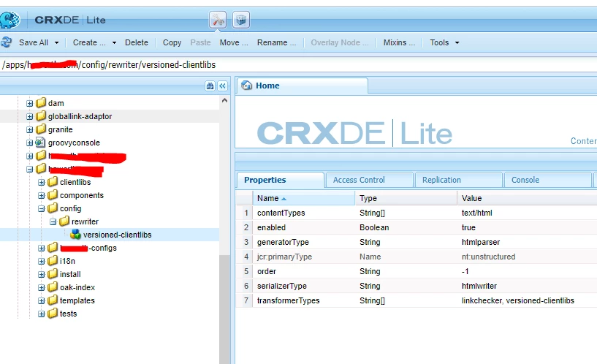Open the Tools wrench icon in header
The width and height of the screenshot is (597, 364).
pyautogui.click(x=218, y=20)
